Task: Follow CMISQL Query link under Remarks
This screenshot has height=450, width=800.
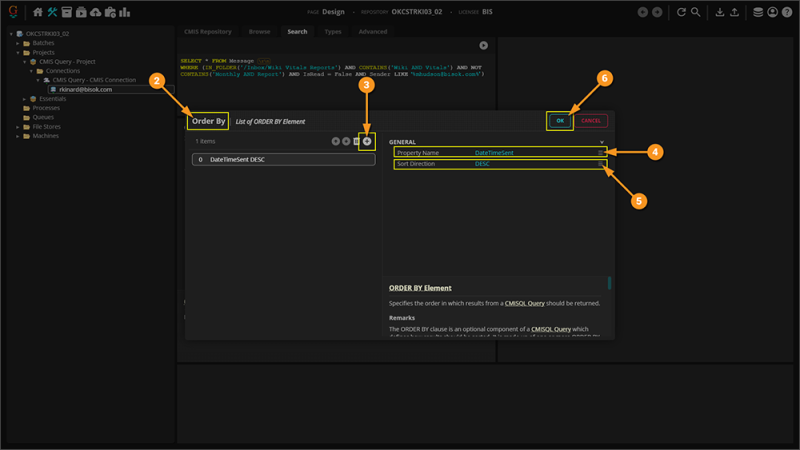Action: click(x=551, y=329)
